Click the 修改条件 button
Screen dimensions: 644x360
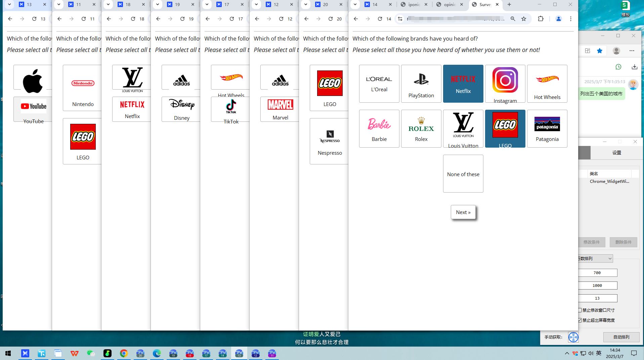tap(591, 242)
